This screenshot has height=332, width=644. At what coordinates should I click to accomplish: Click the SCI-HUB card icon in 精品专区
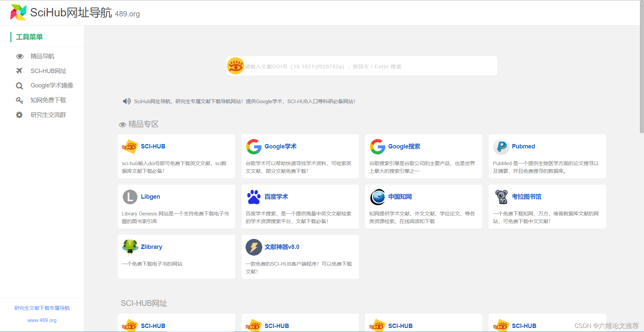(130, 146)
